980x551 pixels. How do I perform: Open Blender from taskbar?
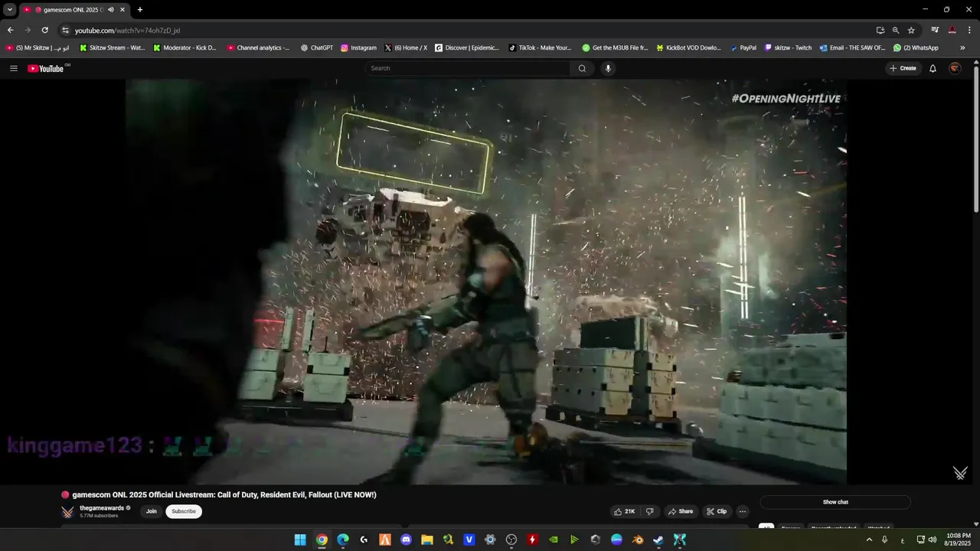(638, 540)
